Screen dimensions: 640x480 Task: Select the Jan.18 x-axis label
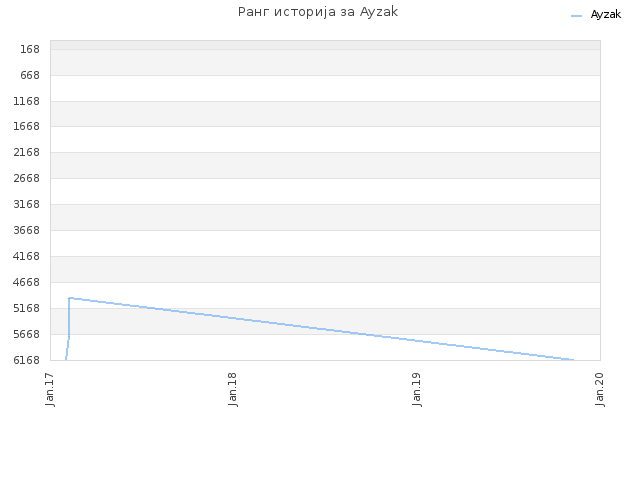coord(233,389)
